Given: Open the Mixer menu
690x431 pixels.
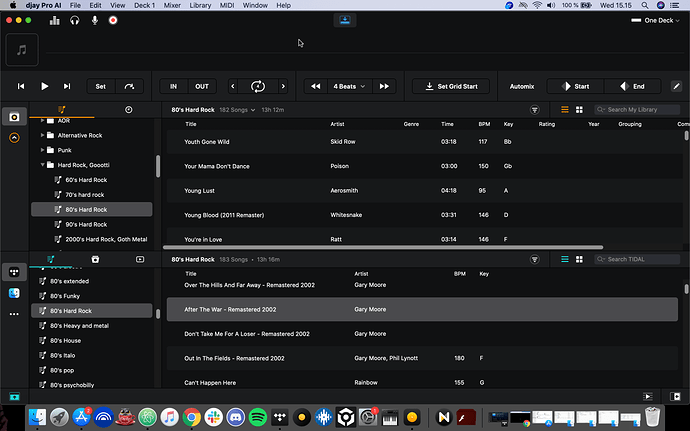Looking at the screenshot, I should (x=172, y=5).
